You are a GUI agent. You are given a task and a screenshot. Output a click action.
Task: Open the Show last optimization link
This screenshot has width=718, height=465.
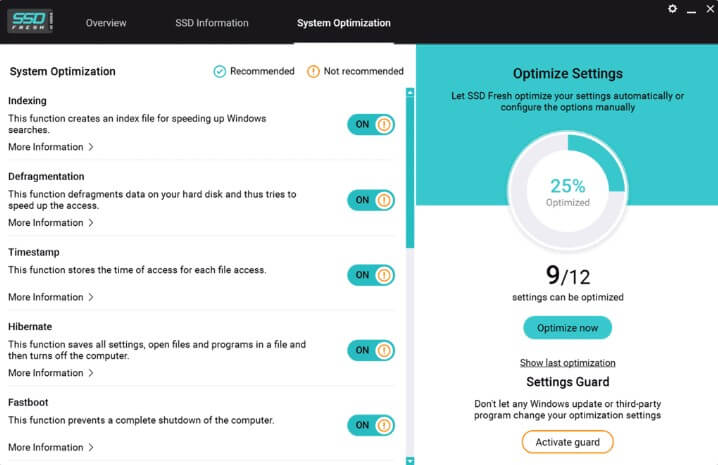(567, 363)
